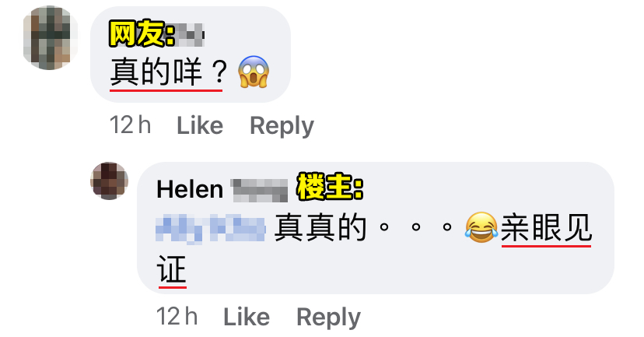644x337 pixels.
Task: Click the screaming face emoji
Action: tap(254, 72)
